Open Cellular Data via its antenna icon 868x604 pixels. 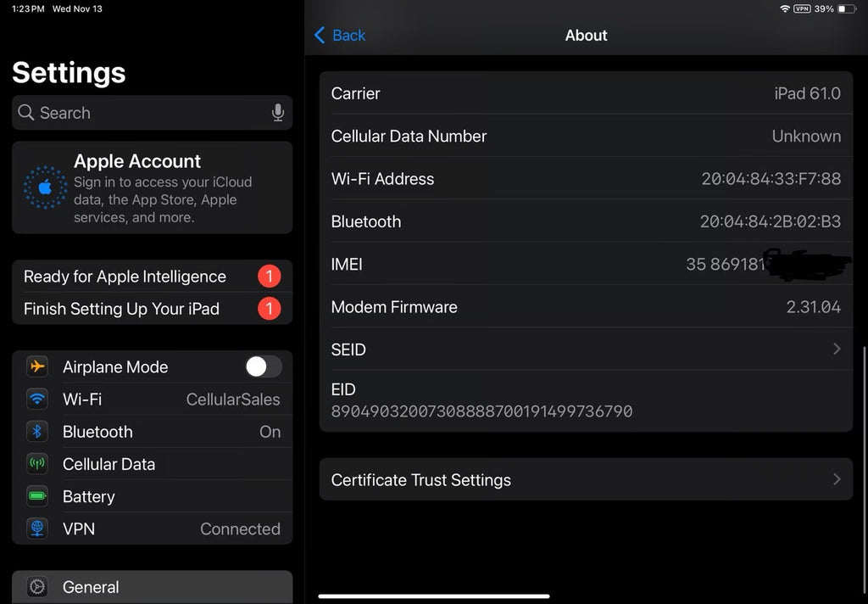36,464
